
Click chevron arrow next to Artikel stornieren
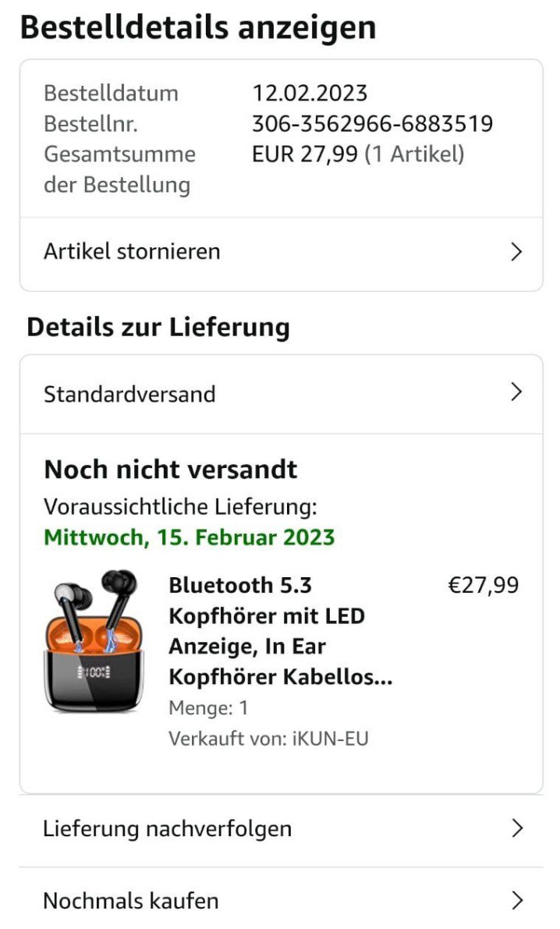[516, 252]
